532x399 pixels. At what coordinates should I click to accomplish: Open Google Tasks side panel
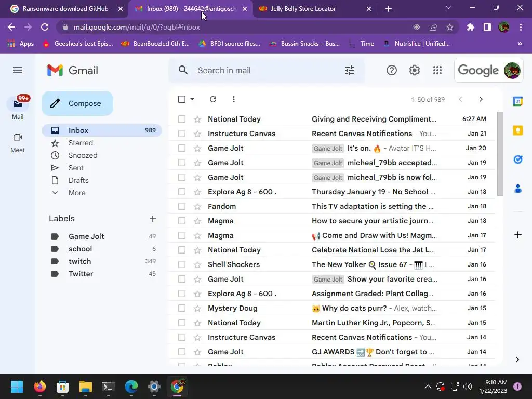coord(518,159)
